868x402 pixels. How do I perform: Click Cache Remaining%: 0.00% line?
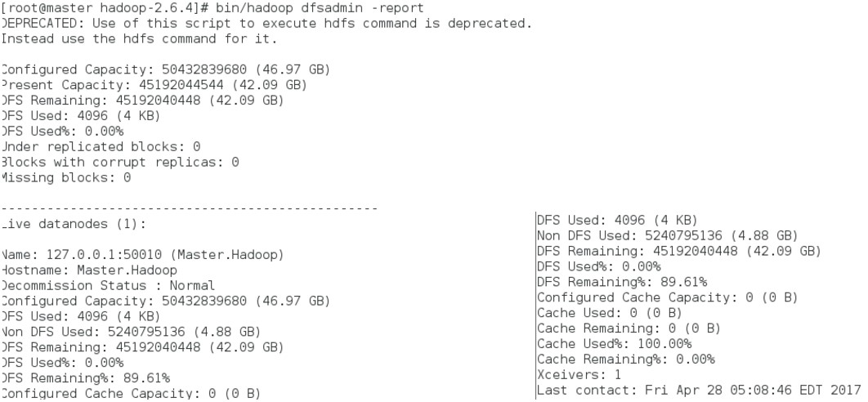pos(626,360)
